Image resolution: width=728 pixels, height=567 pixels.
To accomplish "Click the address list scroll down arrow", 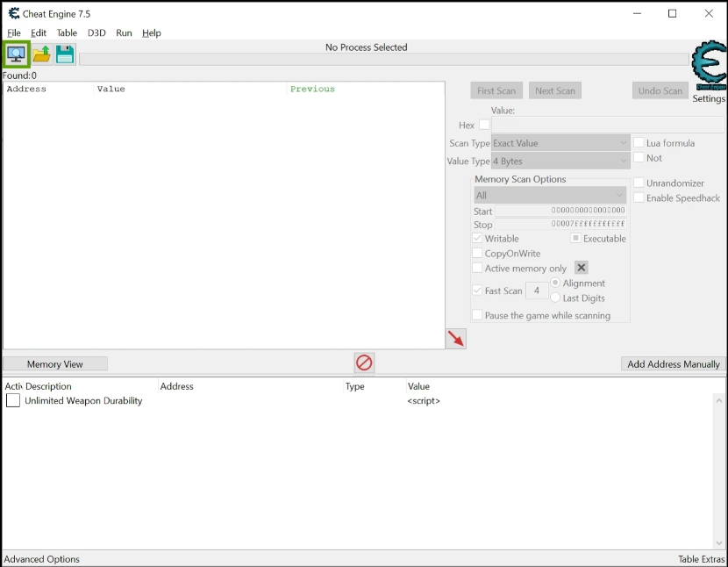I will click(718, 542).
